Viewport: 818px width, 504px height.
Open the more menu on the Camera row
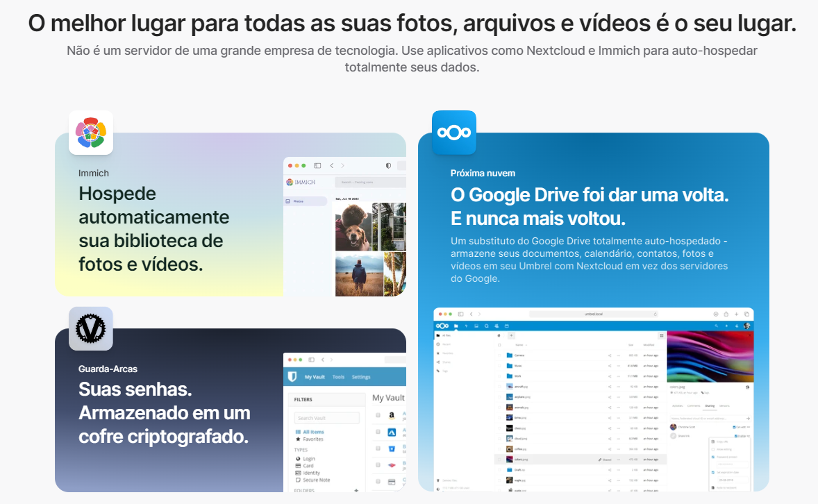click(x=619, y=355)
